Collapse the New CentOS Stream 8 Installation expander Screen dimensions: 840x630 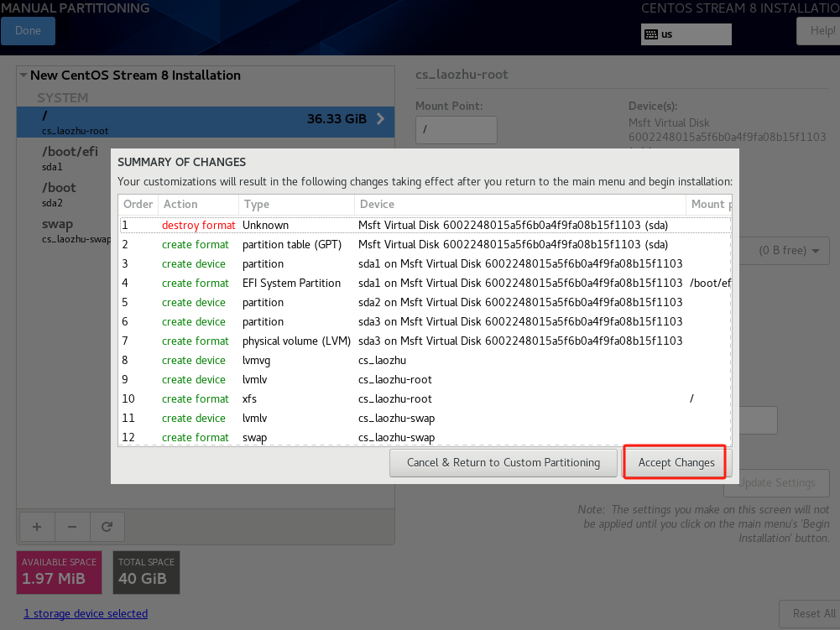tap(23, 75)
